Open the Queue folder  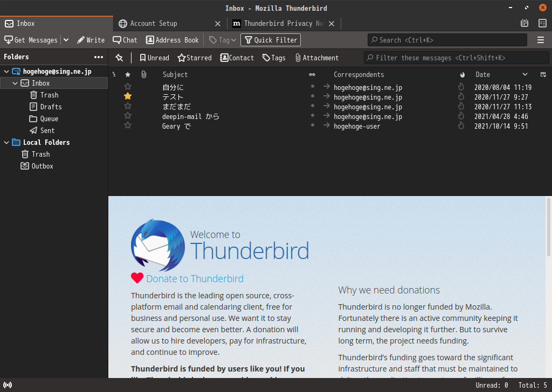(x=49, y=119)
